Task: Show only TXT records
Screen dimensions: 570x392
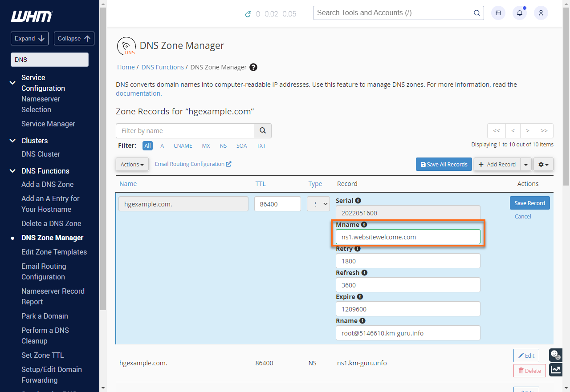Action: point(260,145)
